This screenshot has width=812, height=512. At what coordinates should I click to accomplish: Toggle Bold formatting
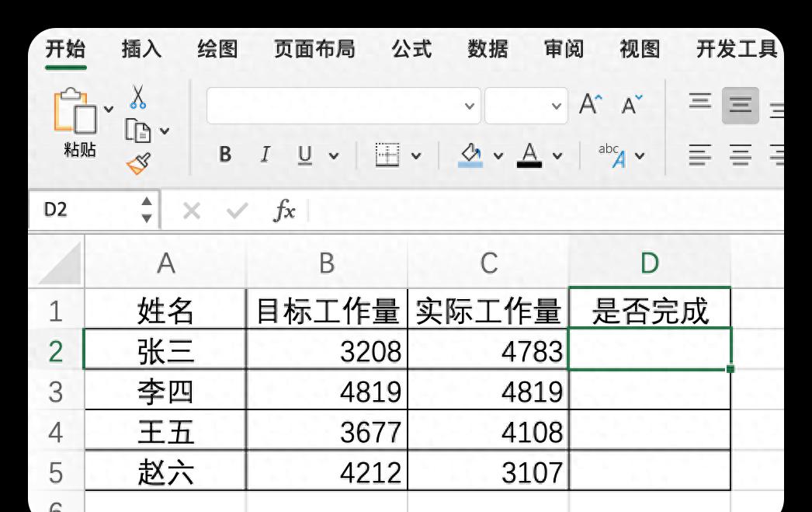tap(225, 155)
